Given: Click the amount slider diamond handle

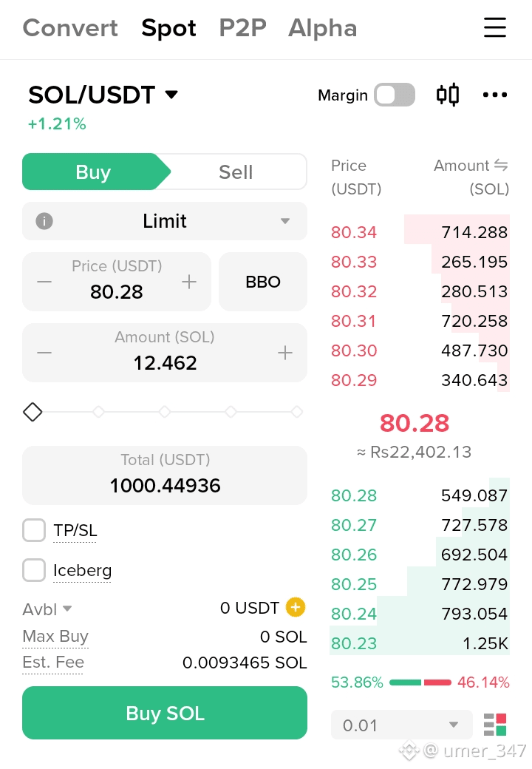Looking at the screenshot, I should pyautogui.click(x=33, y=412).
